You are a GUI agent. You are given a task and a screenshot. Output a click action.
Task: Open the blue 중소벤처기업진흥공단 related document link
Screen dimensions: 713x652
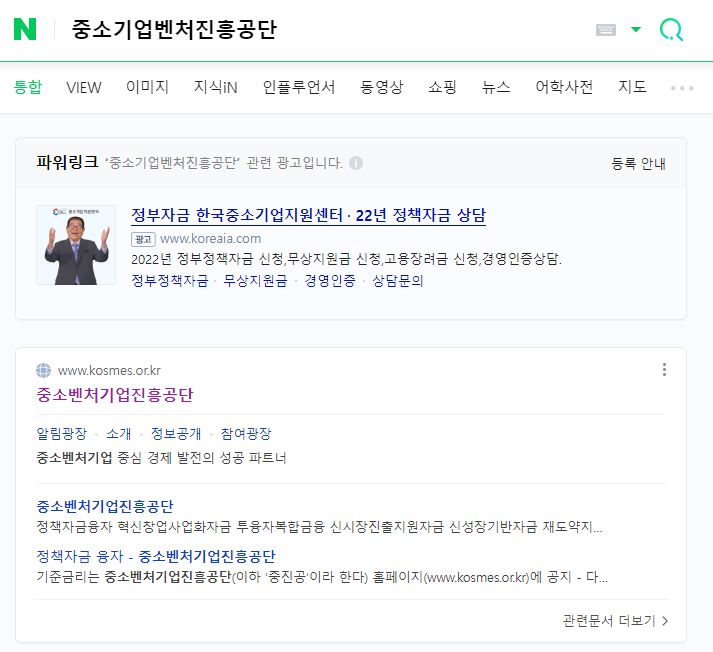pos(105,506)
